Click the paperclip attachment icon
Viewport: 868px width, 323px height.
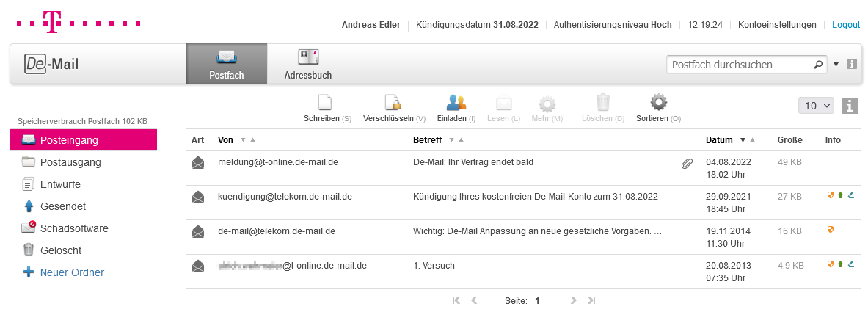[687, 164]
